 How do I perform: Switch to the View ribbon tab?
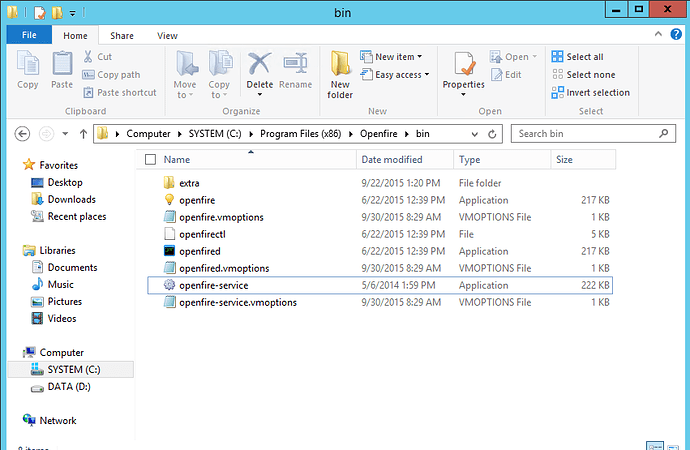(x=167, y=36)
